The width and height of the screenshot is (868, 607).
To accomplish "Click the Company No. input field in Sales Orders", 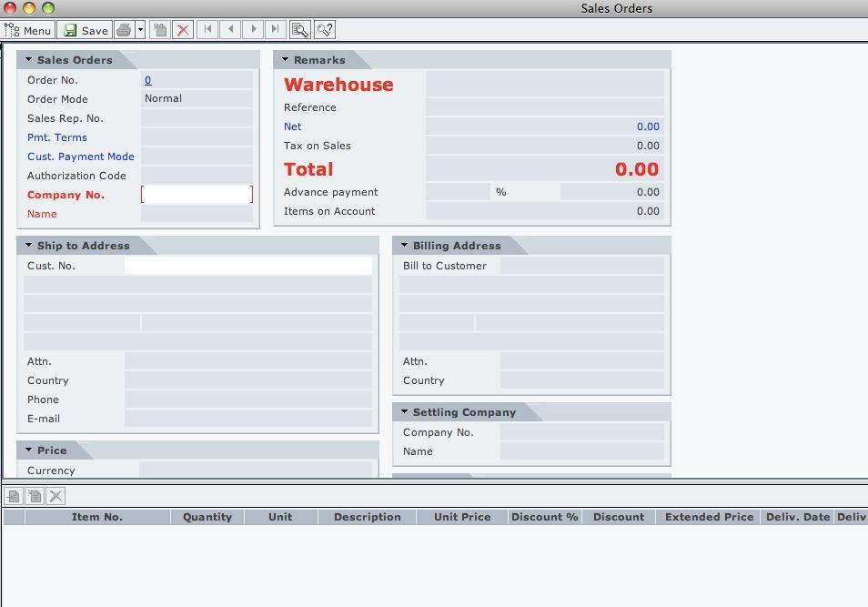I will tap(197, 195).
